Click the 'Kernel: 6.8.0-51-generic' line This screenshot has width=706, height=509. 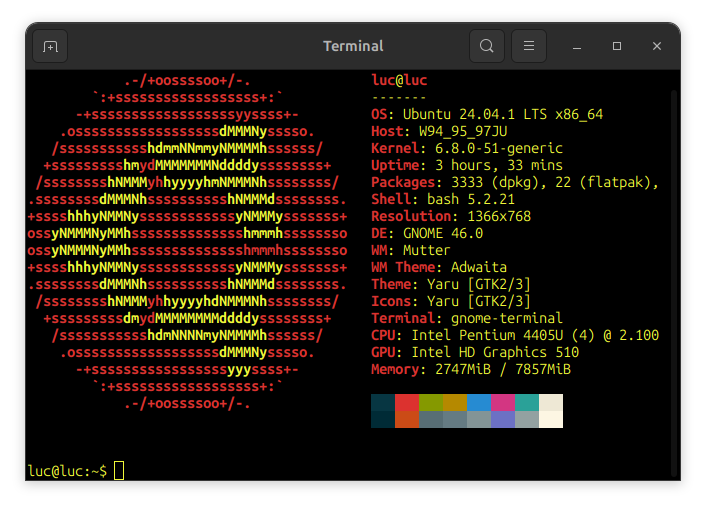(x=467, y=149)
